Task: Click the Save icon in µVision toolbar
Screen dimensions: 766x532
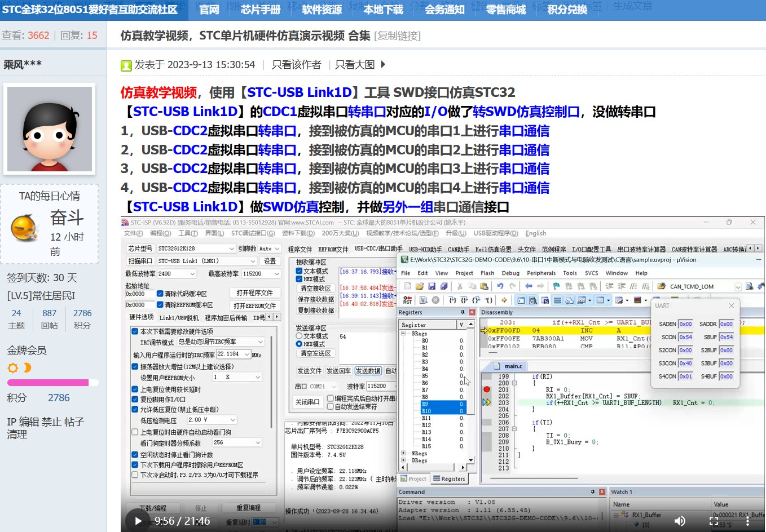Action: click(432, 286)
